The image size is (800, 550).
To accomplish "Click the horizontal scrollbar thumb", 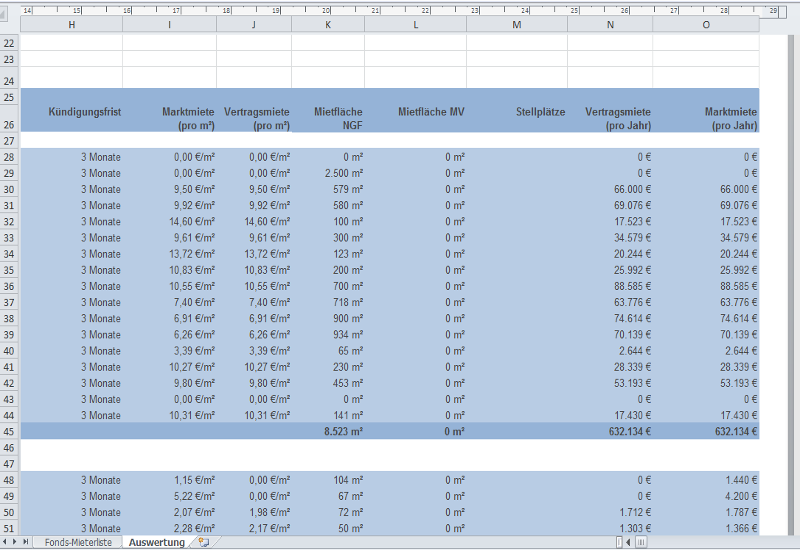I will coord(641,542).
